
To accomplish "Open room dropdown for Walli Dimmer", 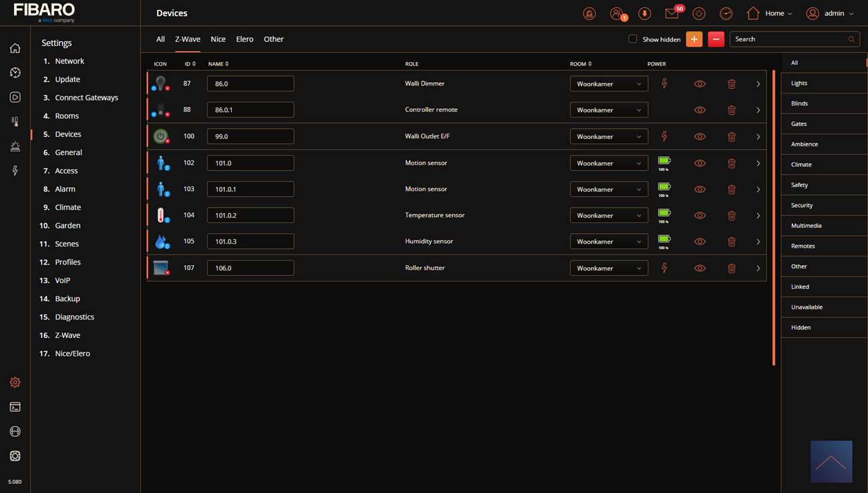I will [608, 84].
